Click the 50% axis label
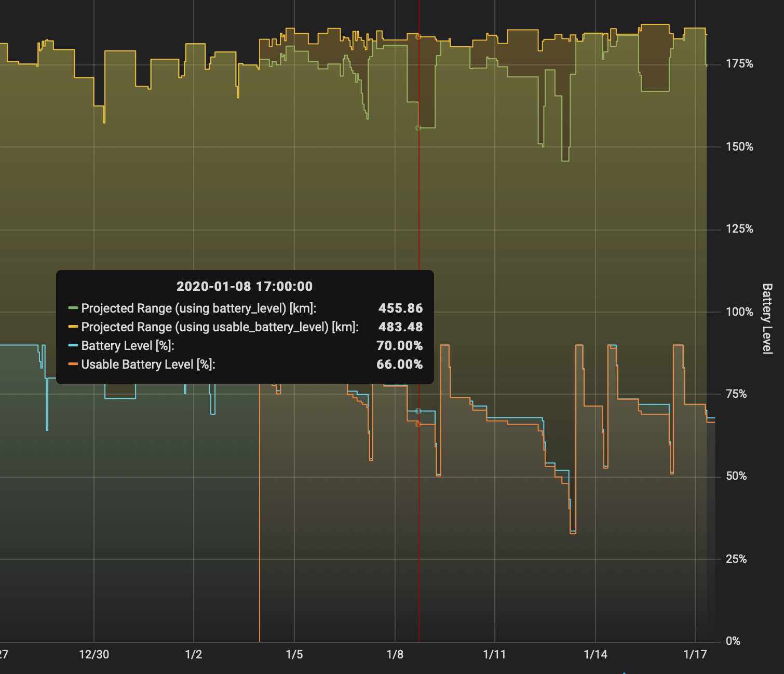This screenshot has height=674, width=784. 736,476
